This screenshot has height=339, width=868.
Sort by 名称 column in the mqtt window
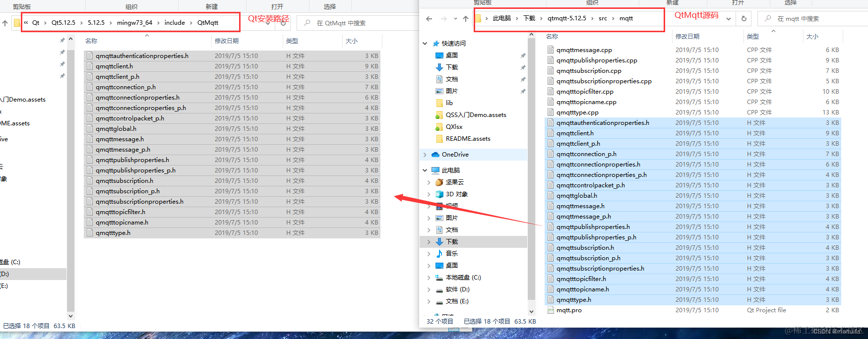552,37
